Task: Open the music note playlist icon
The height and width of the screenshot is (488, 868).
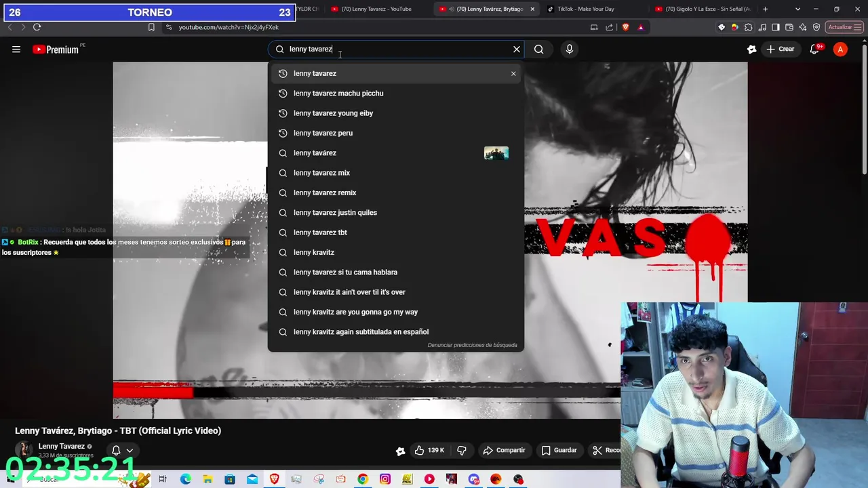Action: pyautogui.click(x=762, y=27)
